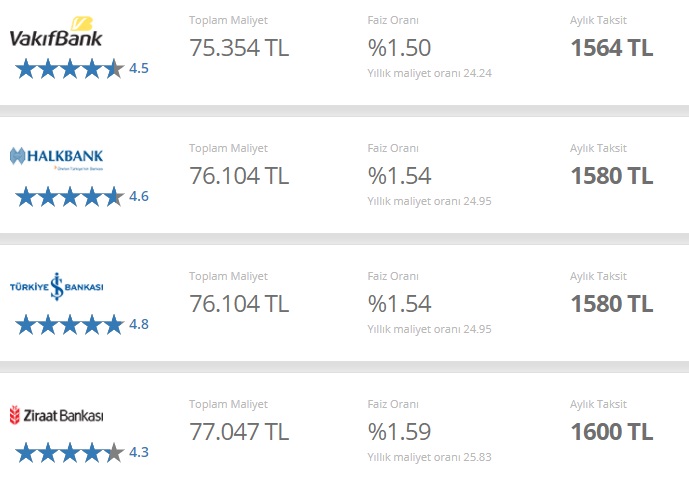This screenshot has height=477, width=689.
Task: Click Ziraat Bankası's 4.3 star rating
Action: 82,452
